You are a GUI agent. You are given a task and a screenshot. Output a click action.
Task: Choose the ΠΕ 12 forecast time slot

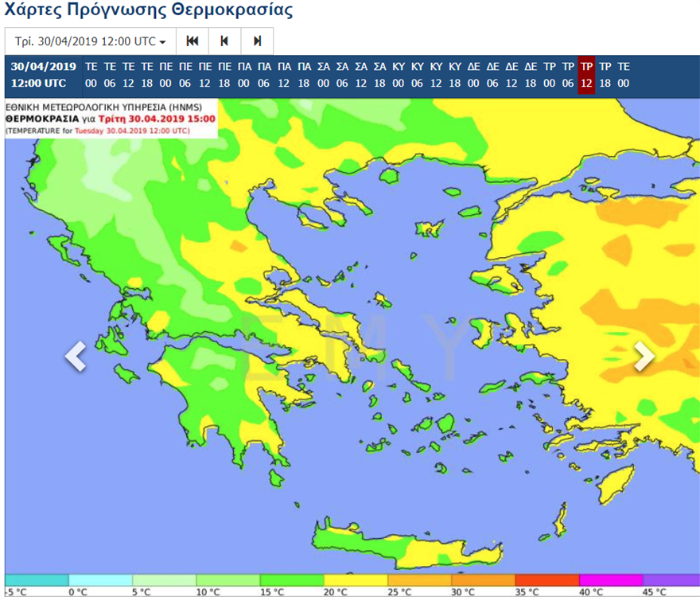(x=204, y=75)
